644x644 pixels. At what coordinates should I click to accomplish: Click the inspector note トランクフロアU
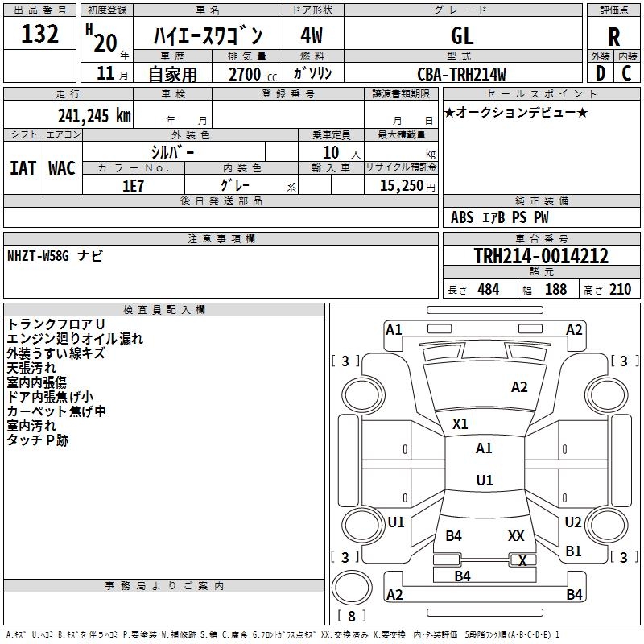click(56, 324)
